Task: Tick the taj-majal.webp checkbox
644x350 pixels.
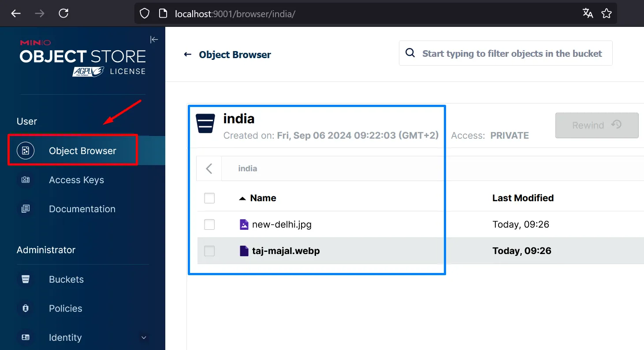Action: click(209, 251)
